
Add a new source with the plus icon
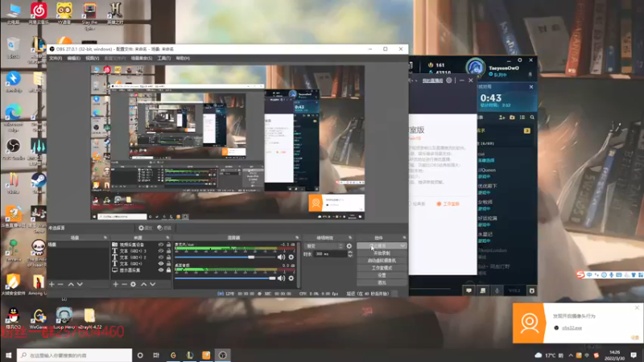coord(115,284)
